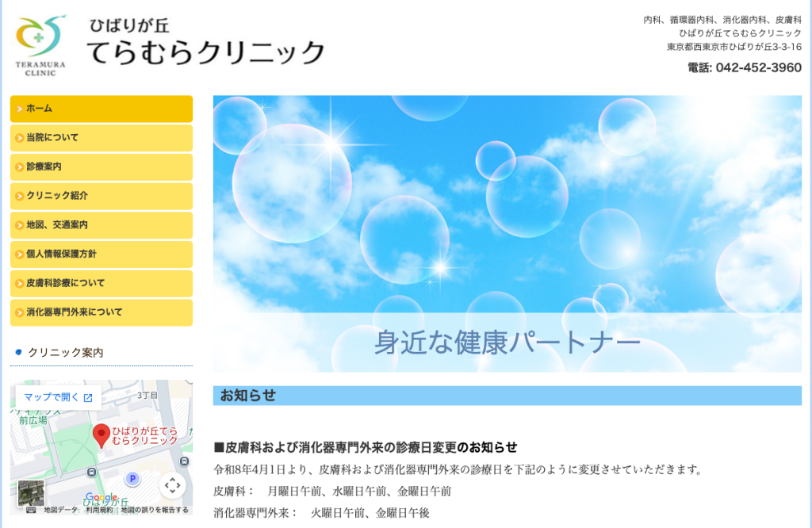The image size is (812, 528).
Task: Click the bus stop icon beside the parking P
Action: tap(92, 472)
